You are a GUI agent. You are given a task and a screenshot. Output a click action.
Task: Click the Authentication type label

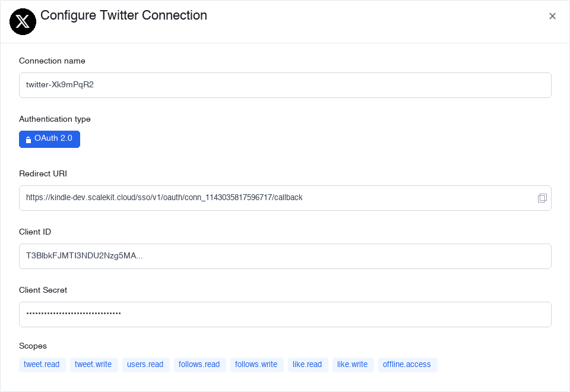point(55,119)
